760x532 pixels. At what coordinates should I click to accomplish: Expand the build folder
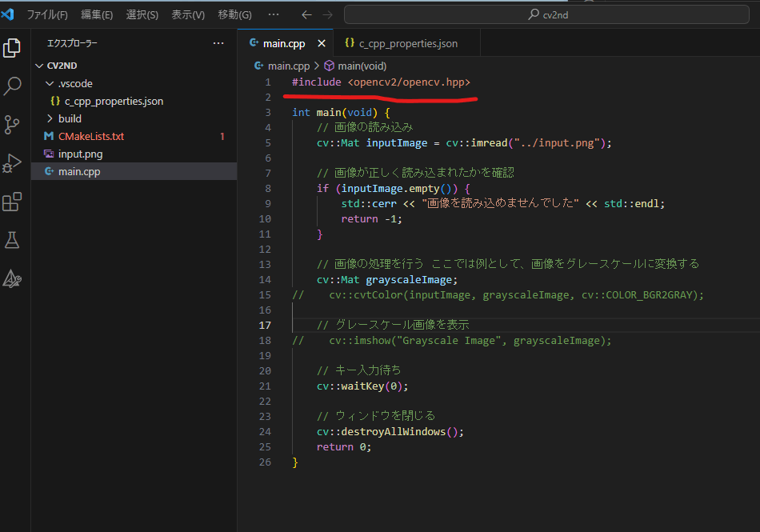50,118
